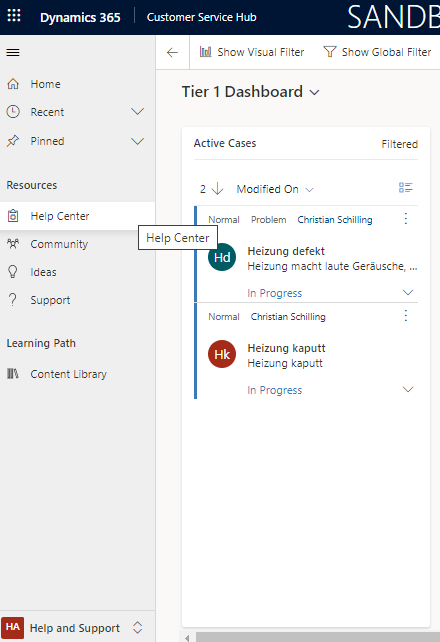Expand the Recent section in the sidebar
This screenshot has height=642, width=440.
pos(138,111)
